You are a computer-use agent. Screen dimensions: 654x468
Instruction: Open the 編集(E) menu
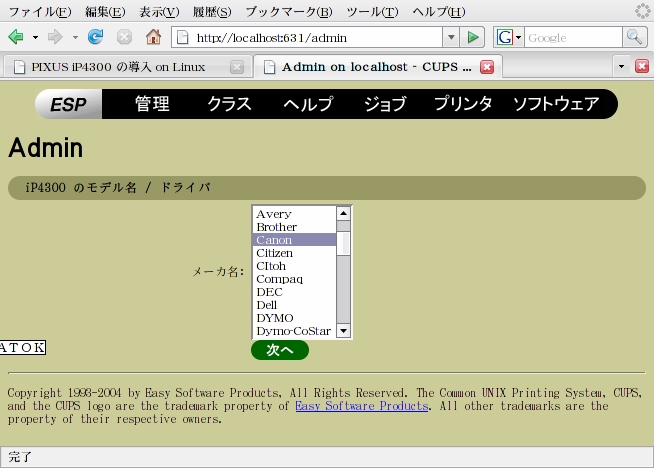pyautogui.click(x=105, y=12)
